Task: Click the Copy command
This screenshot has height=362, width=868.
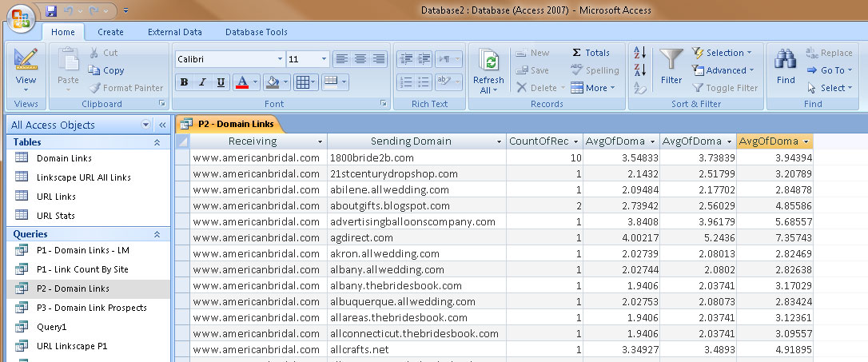Action: (x=106, y=70)
